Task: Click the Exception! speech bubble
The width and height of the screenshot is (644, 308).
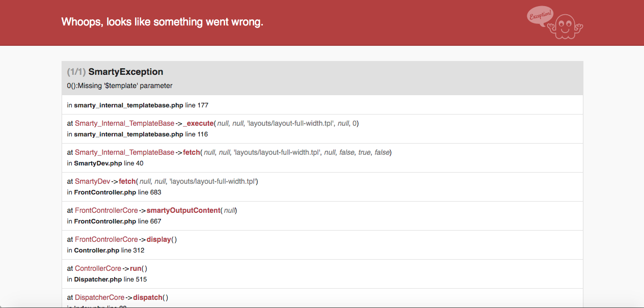Action: [540, 15]
